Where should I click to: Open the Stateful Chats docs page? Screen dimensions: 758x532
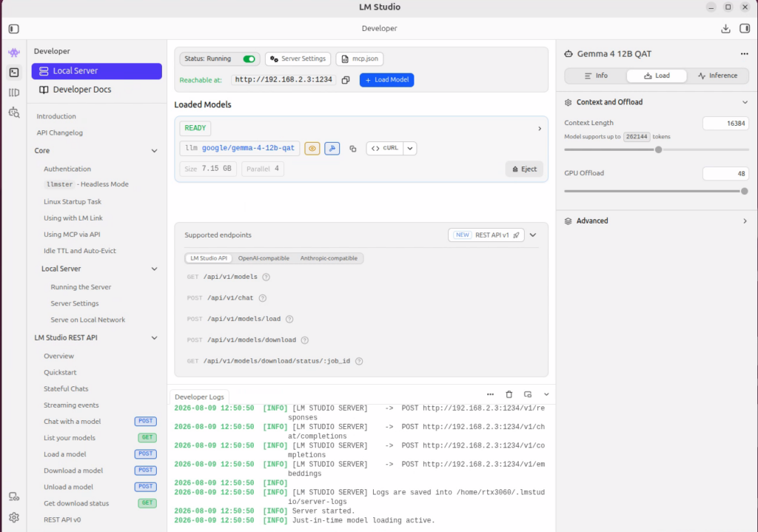click(x=66, y=389)
